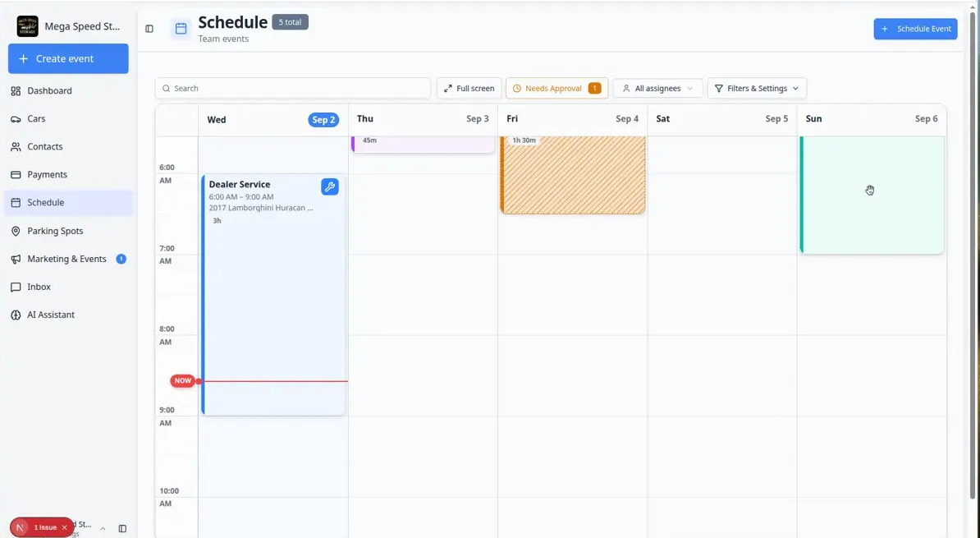980x538 pixels.
Task: Click the 5 total badge
Action: coord(290,22)
